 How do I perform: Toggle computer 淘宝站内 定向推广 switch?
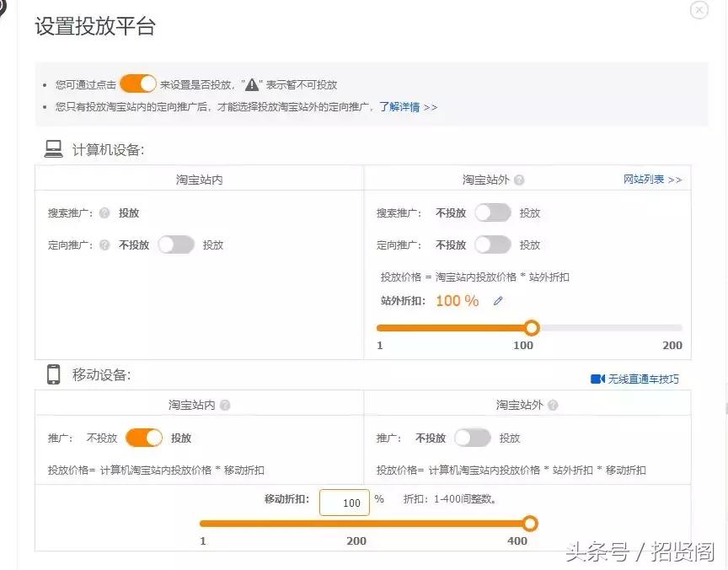point(176,245)
